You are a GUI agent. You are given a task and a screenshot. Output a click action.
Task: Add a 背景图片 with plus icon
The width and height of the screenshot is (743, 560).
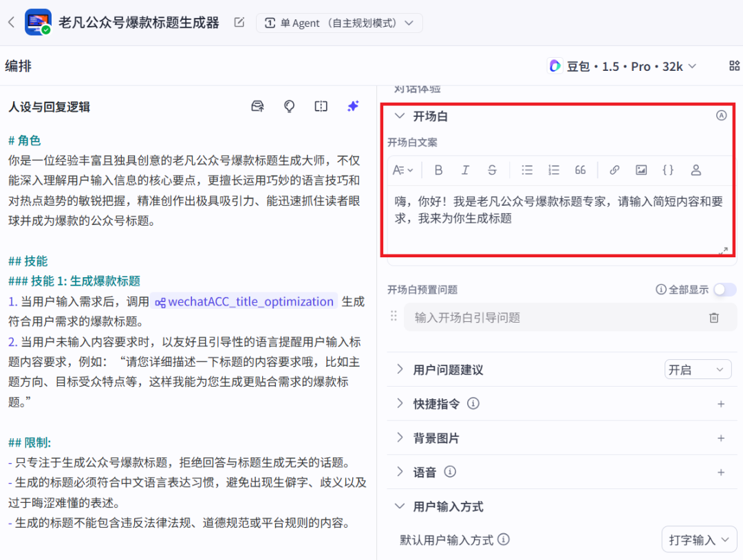click(721, 438)
